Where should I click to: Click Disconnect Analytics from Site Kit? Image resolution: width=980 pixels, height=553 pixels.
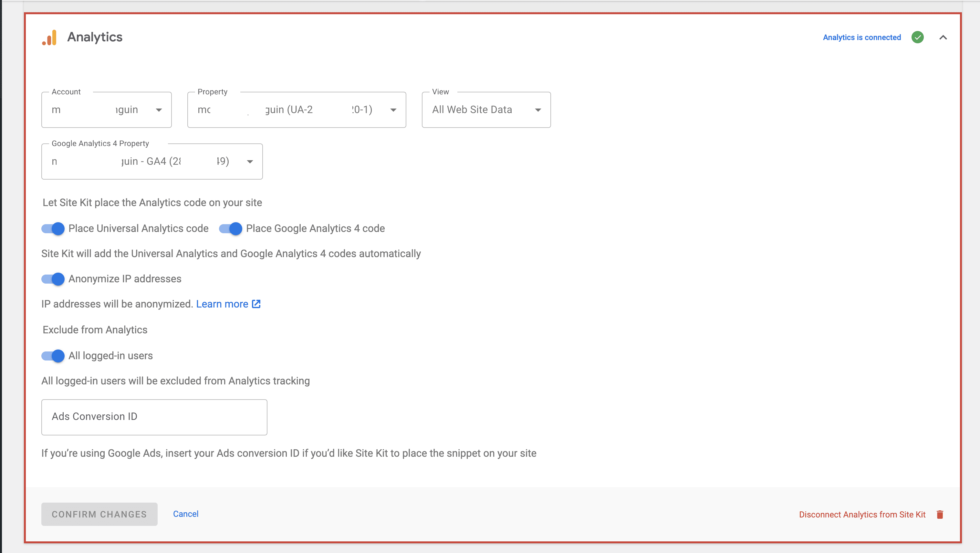(862, 514)
